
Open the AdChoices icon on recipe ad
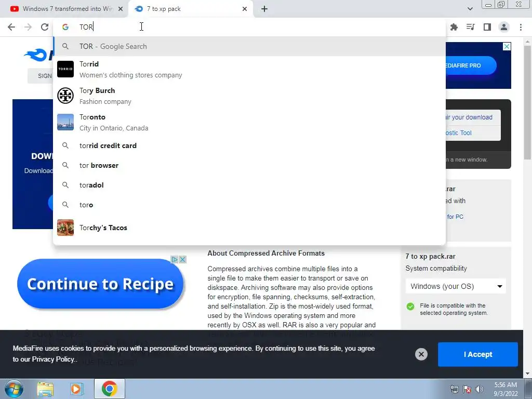[x=175, y=260]
